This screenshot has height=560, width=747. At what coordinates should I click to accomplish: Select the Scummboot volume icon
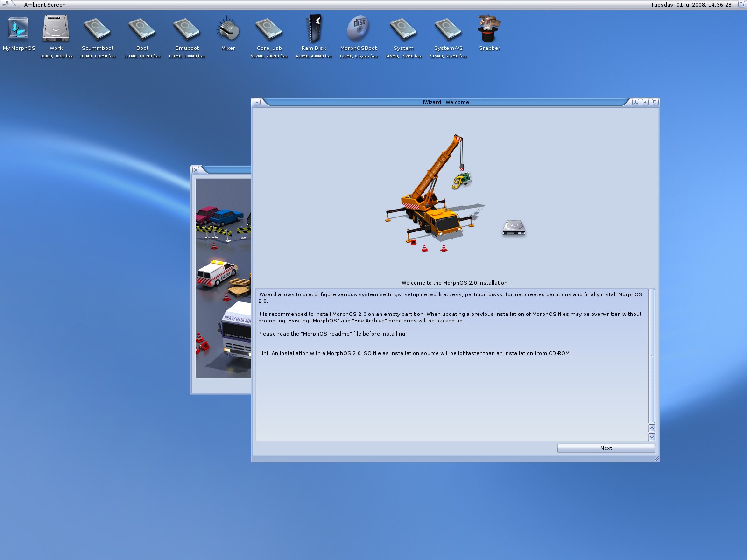(x=97, y=29)
